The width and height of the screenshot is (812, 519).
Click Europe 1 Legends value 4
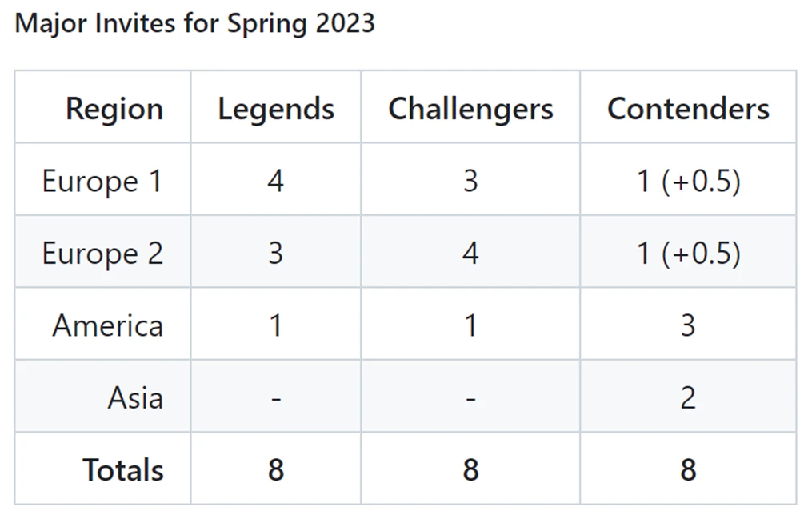click(x=275, y=181)
